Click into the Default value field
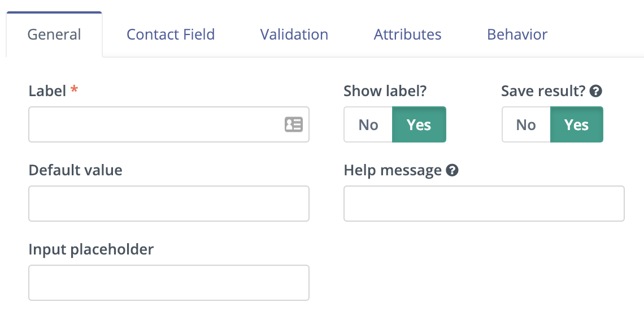The width and height of the screenshot is (644, 328). tap(168, 204)
